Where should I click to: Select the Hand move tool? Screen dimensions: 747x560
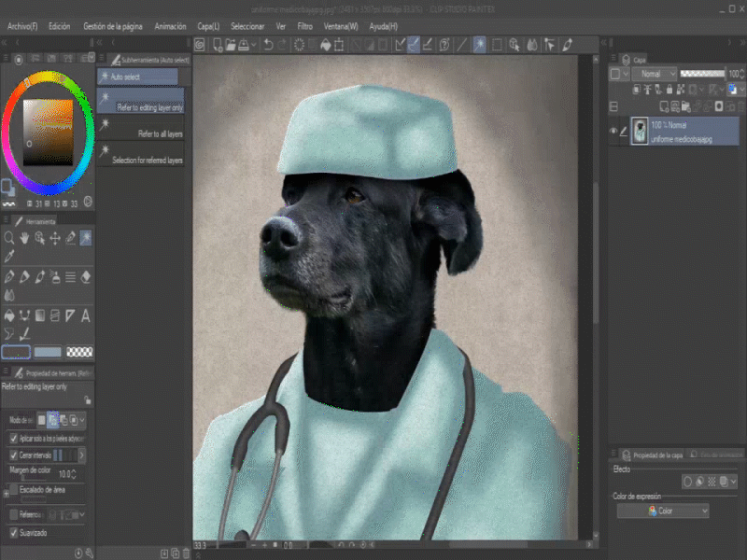(24, 238)
